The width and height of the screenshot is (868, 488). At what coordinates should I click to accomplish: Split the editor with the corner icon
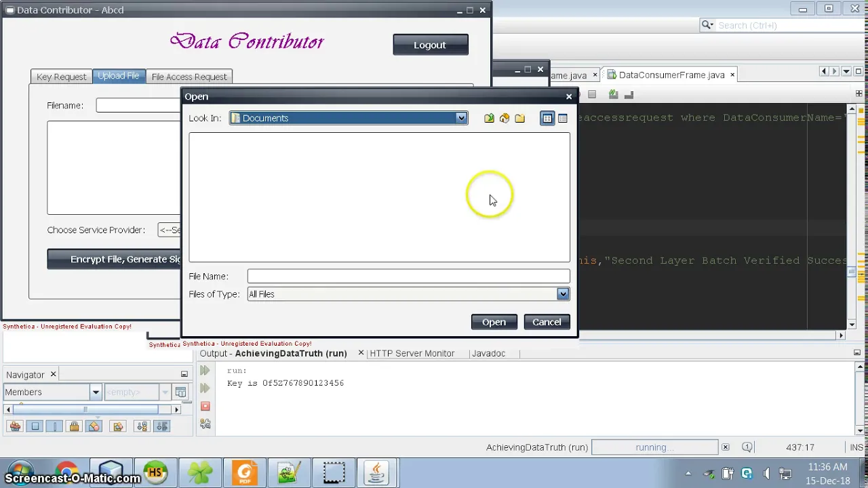859,94
